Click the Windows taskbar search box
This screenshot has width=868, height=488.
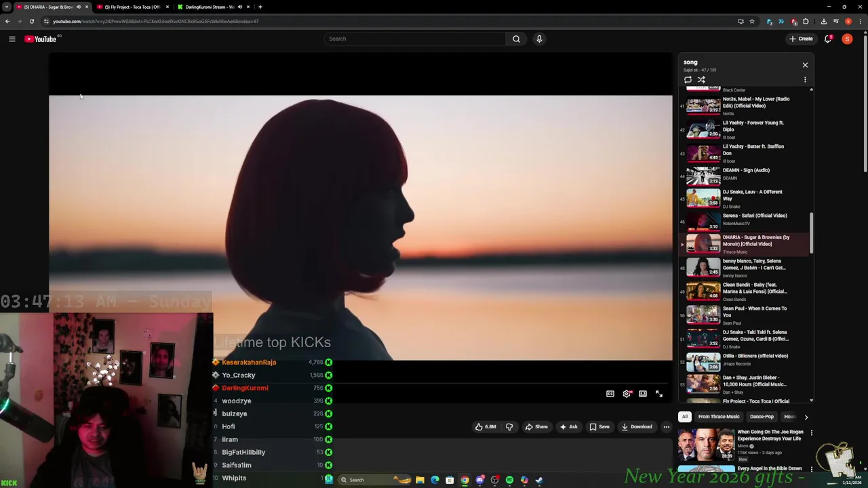[x=375, y=480]
